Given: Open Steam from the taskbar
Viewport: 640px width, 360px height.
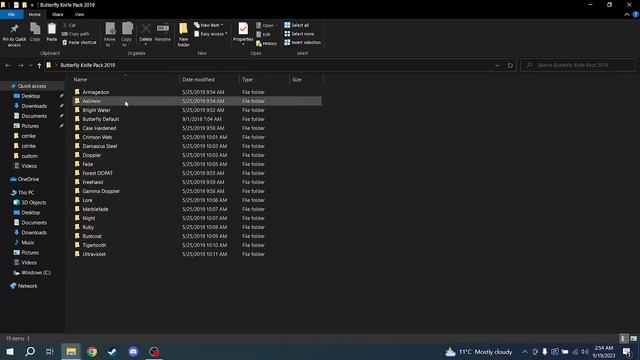Looking at the screenshot, I should pos(112,351).
